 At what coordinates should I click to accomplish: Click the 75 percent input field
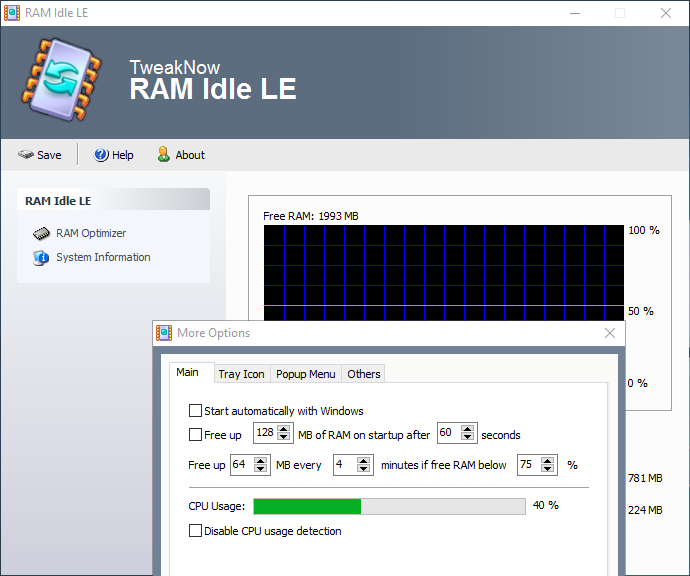coord(529,465)
